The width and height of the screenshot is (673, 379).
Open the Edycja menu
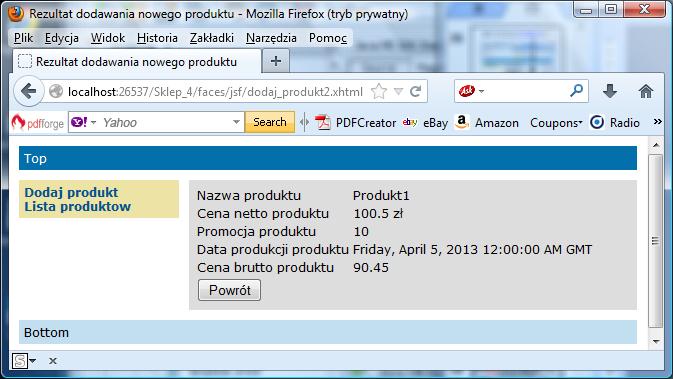coord(62,38)
